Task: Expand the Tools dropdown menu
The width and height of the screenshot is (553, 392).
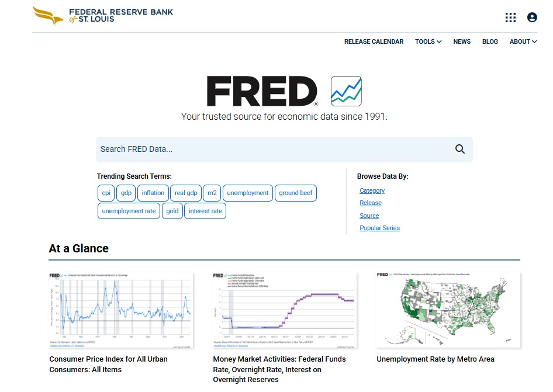Action: (x=428, y=41)
